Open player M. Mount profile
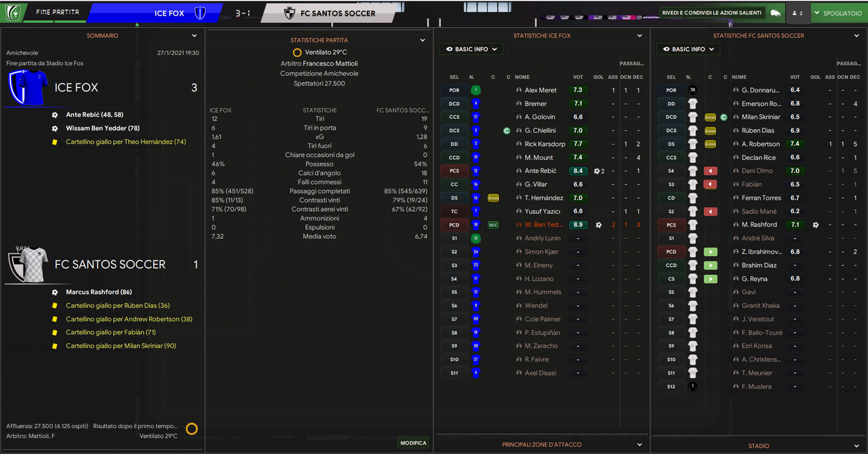 pyautogui.click(x=539, y=157)
